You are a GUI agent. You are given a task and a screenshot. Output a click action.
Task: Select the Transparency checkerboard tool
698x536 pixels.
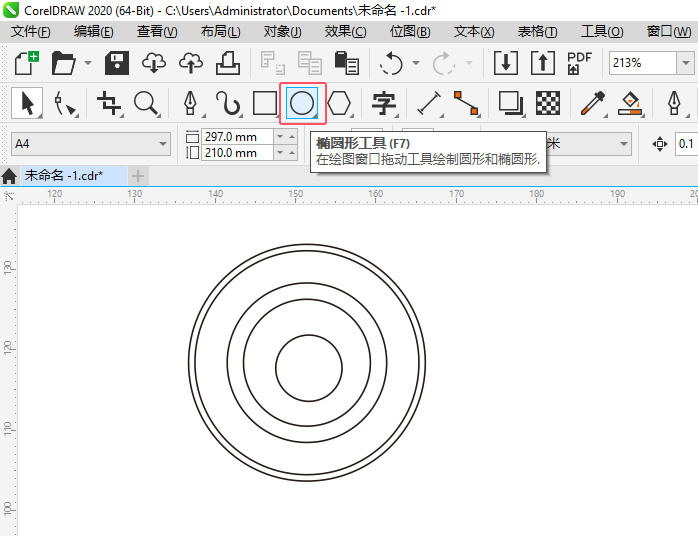click(548, 103)
